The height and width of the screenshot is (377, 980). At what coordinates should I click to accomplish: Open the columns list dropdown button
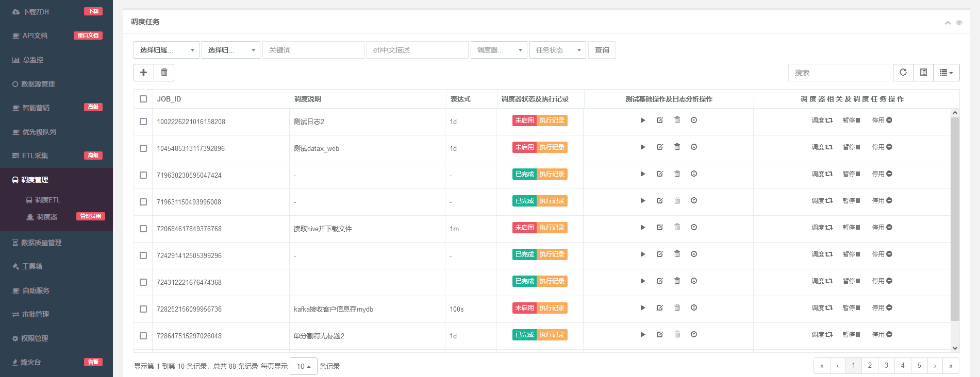pyautogui.click(x=946, y=73)
